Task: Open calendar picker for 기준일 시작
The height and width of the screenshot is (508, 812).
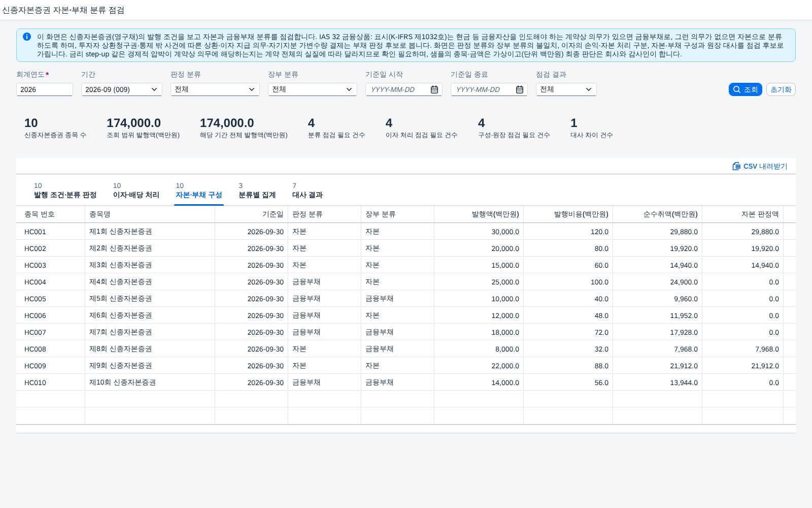Action: 434,89
